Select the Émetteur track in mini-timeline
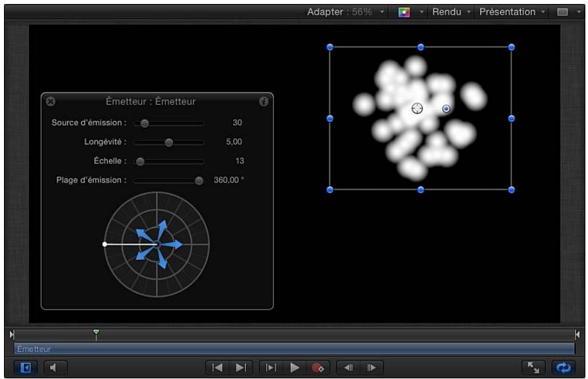This screenshot has height=379, width=588. tap(294, 349)
